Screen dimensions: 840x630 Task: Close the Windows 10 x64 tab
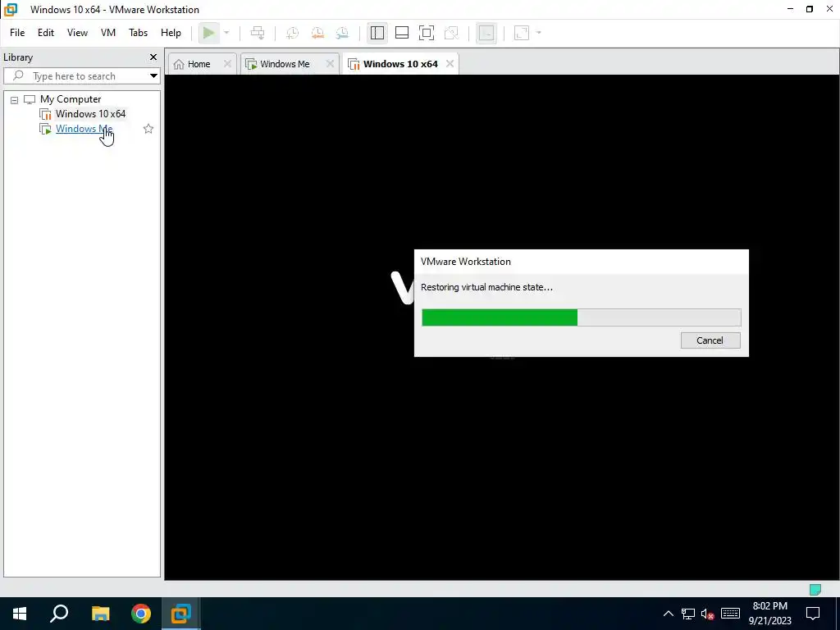click(450, 64)
